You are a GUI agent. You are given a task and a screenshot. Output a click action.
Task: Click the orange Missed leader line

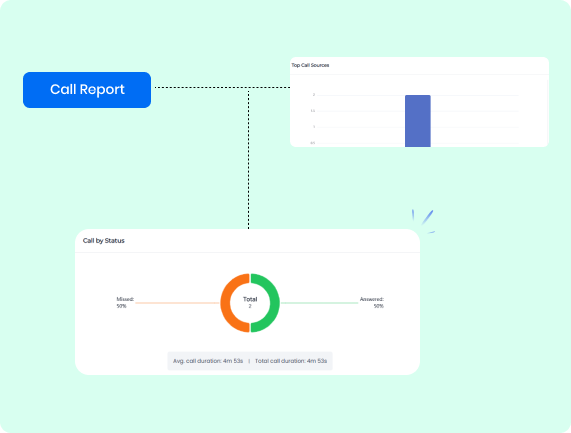(x=177, y=303)
